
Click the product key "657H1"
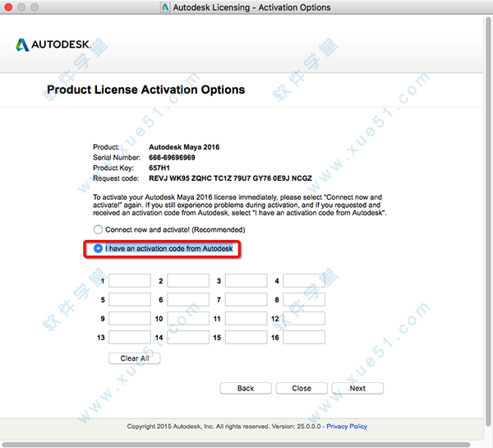[x=159, y=168]
